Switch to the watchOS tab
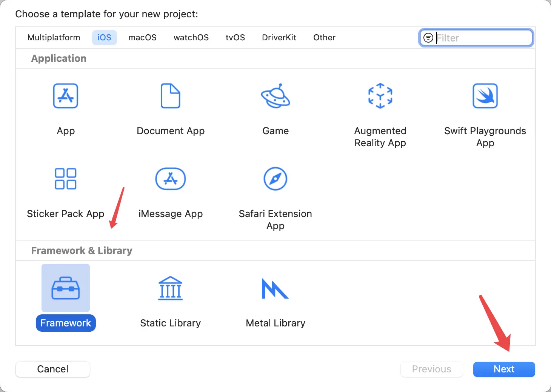The width and height of the screenshot is (551, 392). tap(191, 38)
